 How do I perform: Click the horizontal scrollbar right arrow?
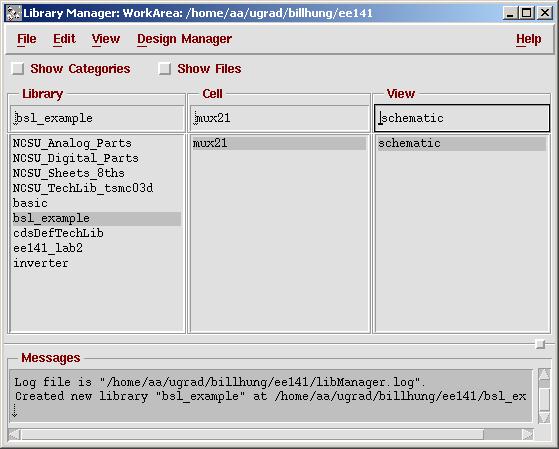click(x=528, y=434)
